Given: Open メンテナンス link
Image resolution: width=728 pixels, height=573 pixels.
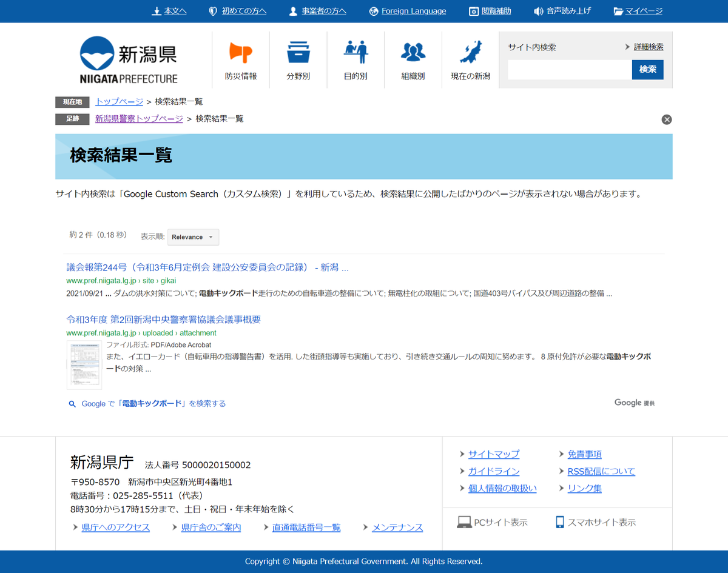Looking at the screenshot, I should pos(397,528).
